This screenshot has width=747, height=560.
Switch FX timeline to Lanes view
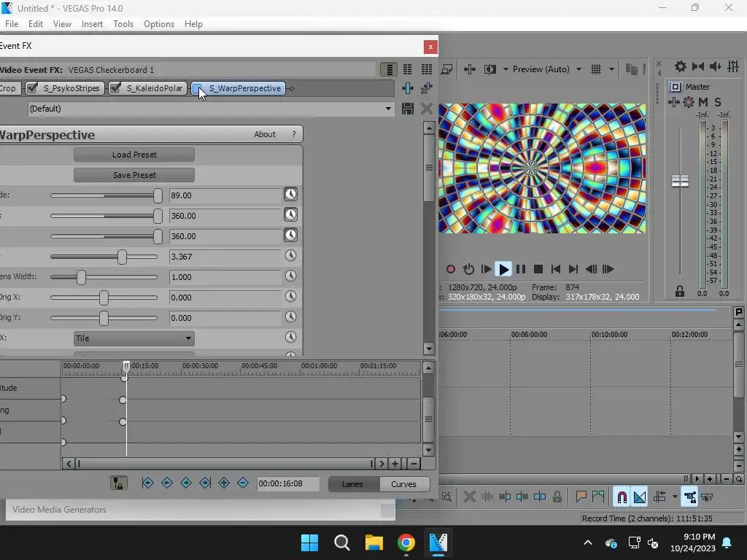(352, 484)
